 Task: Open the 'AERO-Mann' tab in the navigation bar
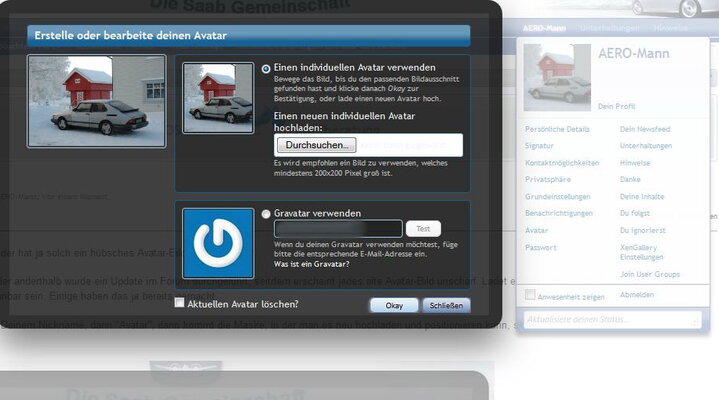544,28
